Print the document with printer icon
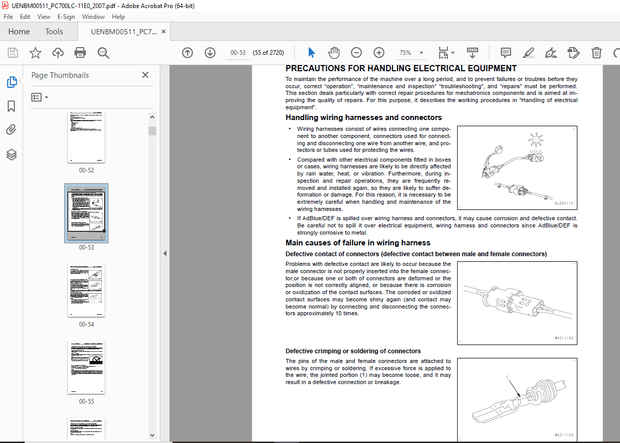This screenshot has height=443, width=620. (x=80, y=53)
